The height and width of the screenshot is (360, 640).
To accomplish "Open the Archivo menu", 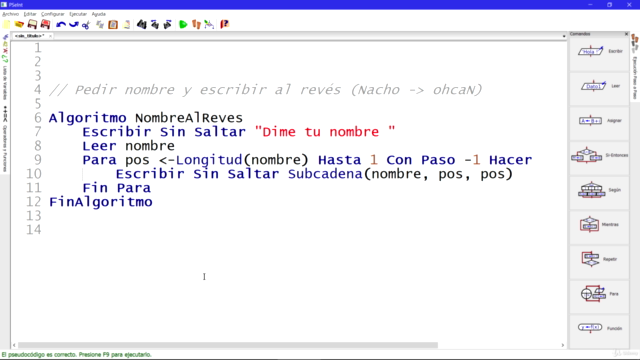I will click(11, 14).
